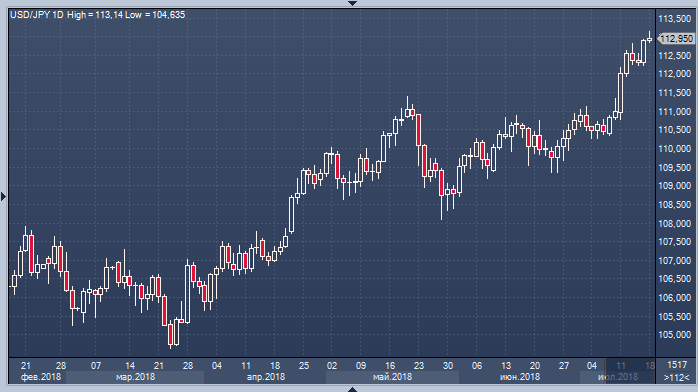698x392 pixels.
Task: Click the date label 25 on the time axis
Action: (x=304, y=365)
